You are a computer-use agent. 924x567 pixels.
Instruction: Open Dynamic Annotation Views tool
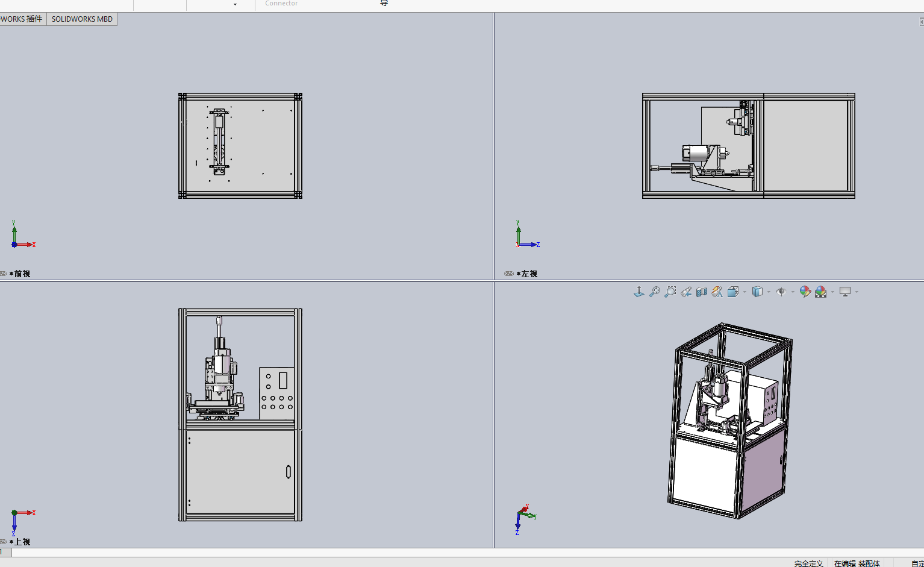717,292
